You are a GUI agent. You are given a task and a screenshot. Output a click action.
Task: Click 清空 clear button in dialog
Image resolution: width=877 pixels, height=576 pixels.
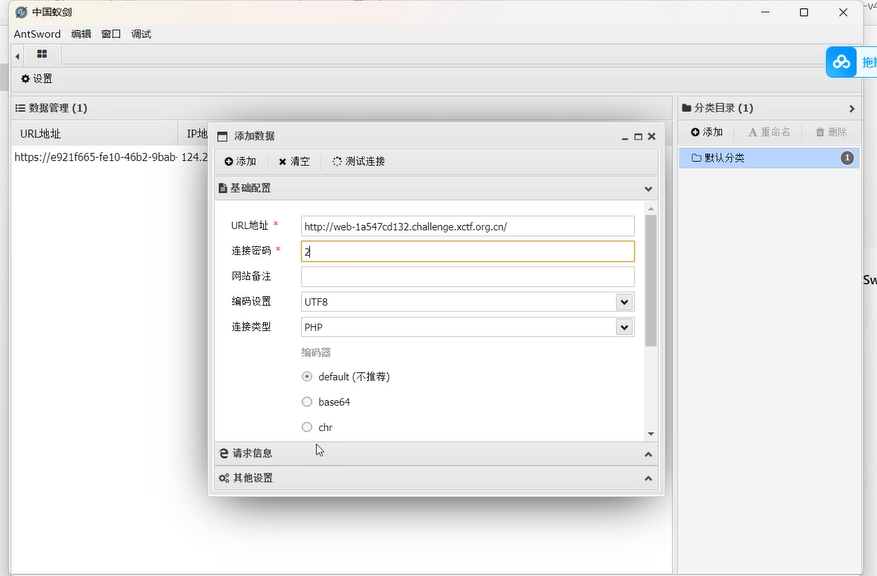coord(294,161)
